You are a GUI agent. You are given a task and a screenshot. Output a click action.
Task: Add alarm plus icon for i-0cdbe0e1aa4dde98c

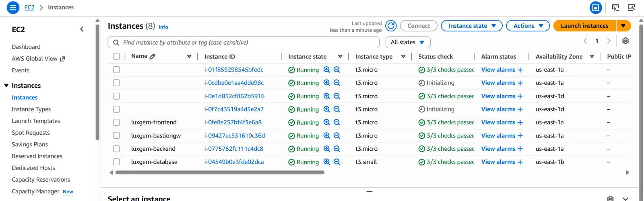520,83
